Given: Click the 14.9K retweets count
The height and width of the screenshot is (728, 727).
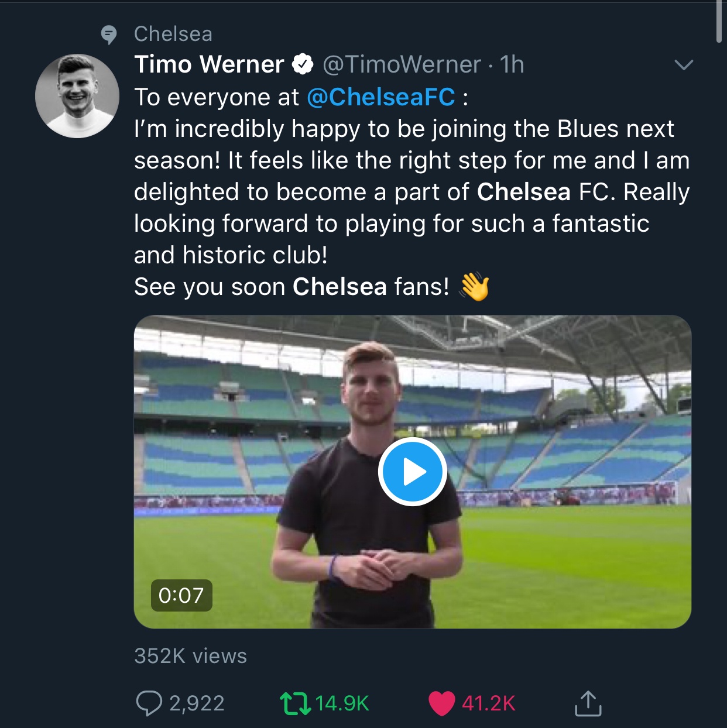Looking at the screenshot, I should pos(342,703).
